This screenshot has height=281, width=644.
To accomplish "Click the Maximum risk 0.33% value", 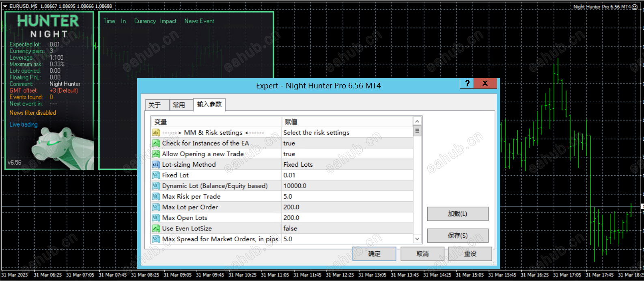I will click(x=57, y=64).
